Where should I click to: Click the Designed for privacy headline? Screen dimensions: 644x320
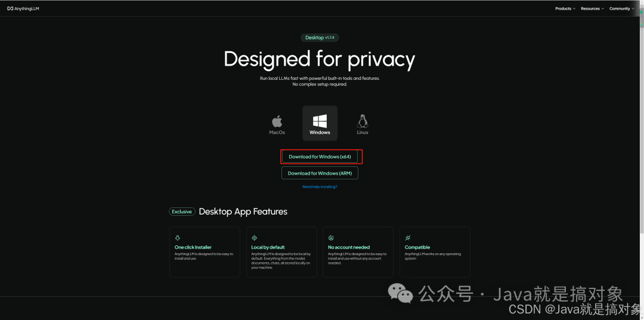click(320, 60)
